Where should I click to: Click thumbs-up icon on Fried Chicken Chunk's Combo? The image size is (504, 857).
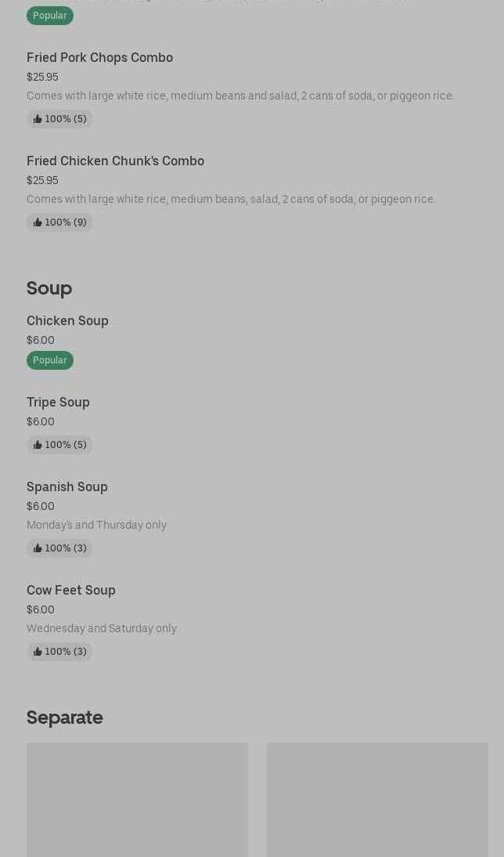click(38, 222)
